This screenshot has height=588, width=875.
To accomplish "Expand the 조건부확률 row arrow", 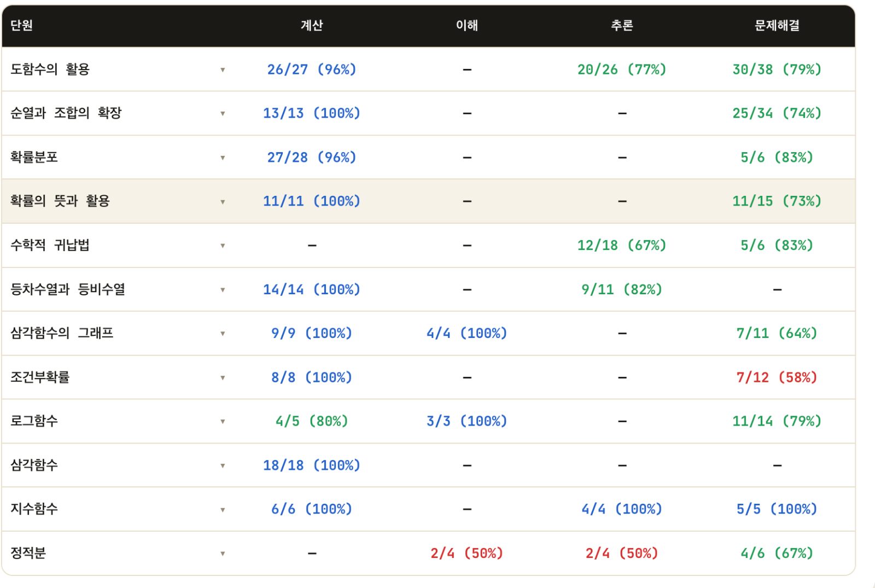I will point(223,378).
